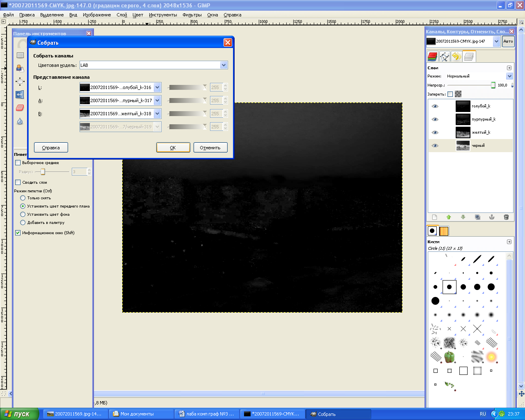Choose Добавить в палитру radio option
525x420 pixels.
(x=23, y=223)
